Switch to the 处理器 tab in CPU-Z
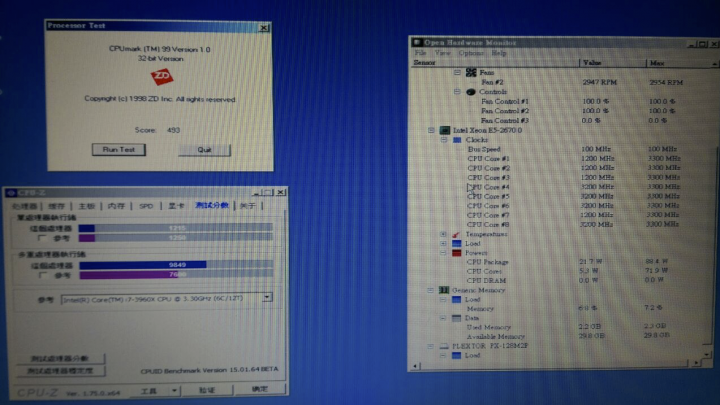The height and width of the screenshot is (405, 720). (25, 206)
